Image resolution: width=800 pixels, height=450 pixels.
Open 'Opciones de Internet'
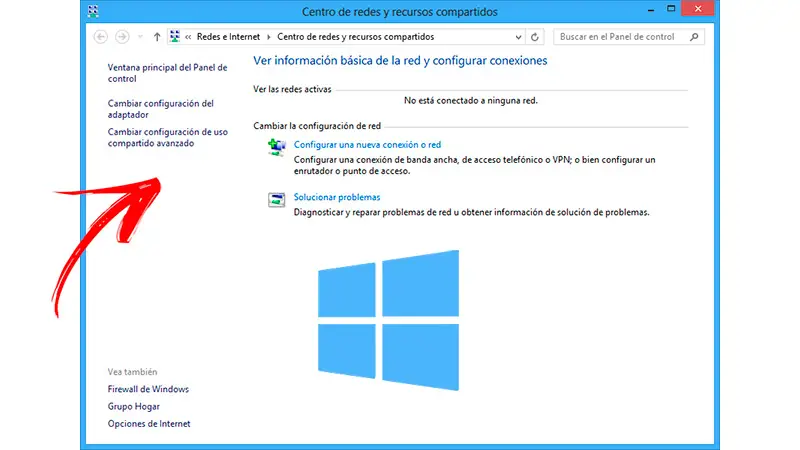click(x=149, y=424)
